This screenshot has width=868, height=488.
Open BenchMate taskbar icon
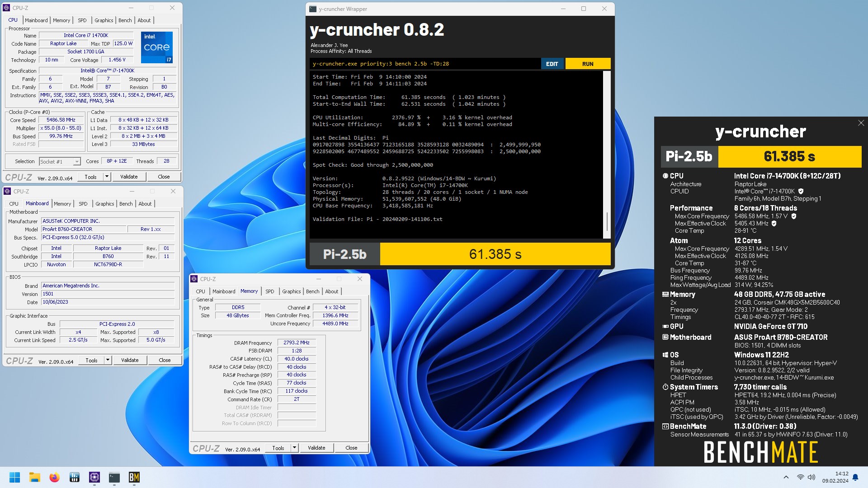tap(134, 477)
